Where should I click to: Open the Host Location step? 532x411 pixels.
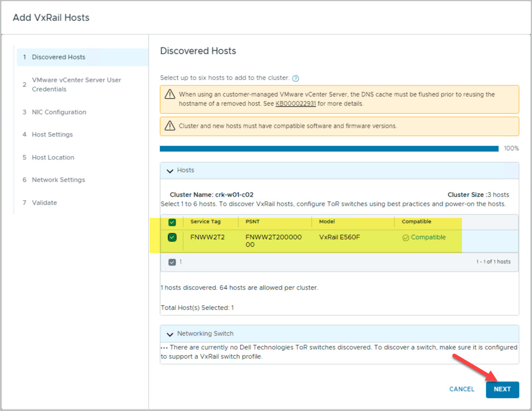pos(53,158)
